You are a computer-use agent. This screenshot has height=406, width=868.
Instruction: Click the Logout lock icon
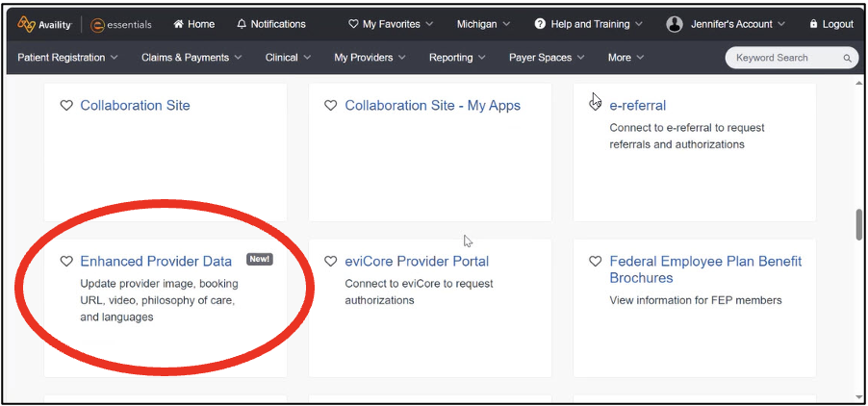point(813,24)
